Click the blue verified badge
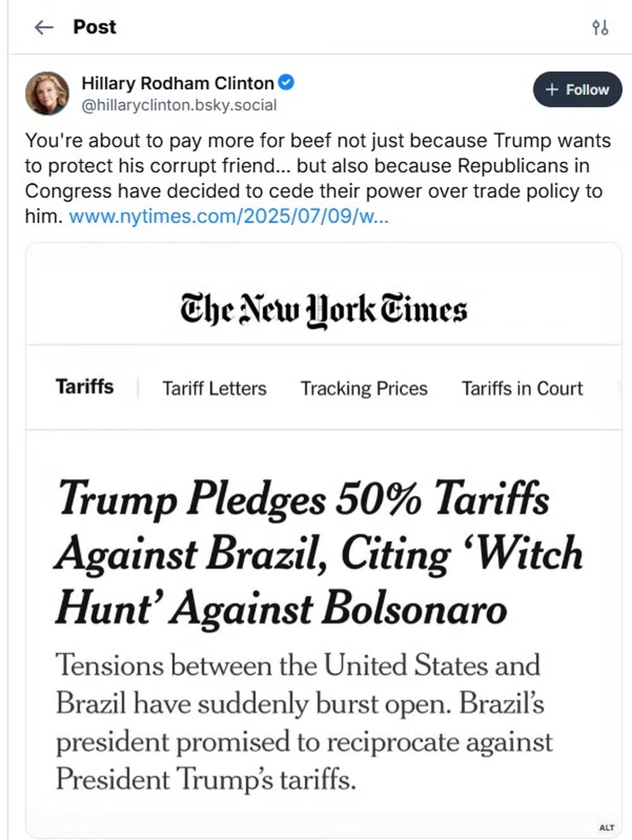The width and height of the screenshot is (632, 840). [x=286, y=82]
